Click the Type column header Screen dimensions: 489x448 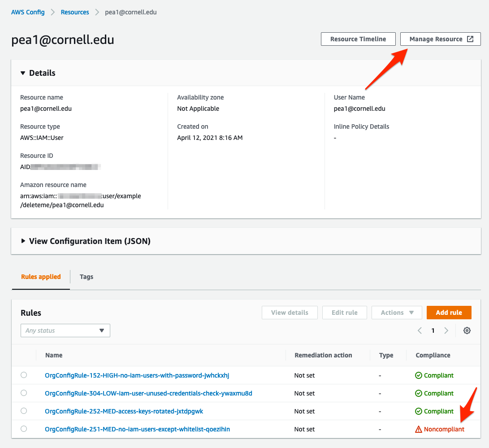386,355
